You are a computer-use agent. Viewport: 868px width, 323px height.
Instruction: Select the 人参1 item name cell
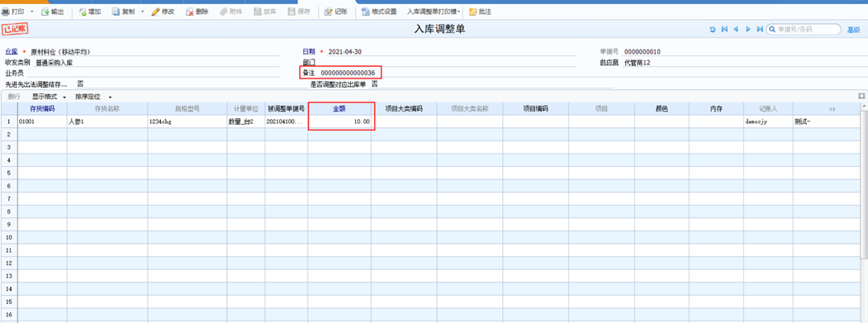point(107,121)
